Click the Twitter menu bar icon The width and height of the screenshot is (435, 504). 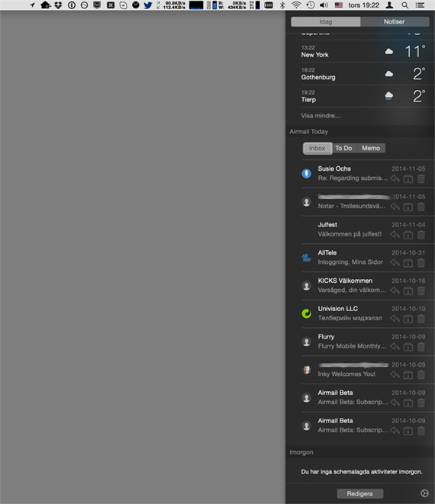(148, 5)
